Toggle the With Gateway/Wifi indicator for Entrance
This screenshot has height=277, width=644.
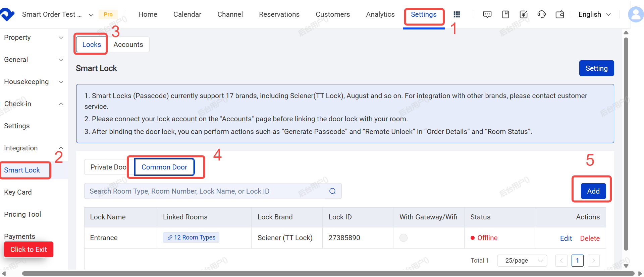coord(404,238)
